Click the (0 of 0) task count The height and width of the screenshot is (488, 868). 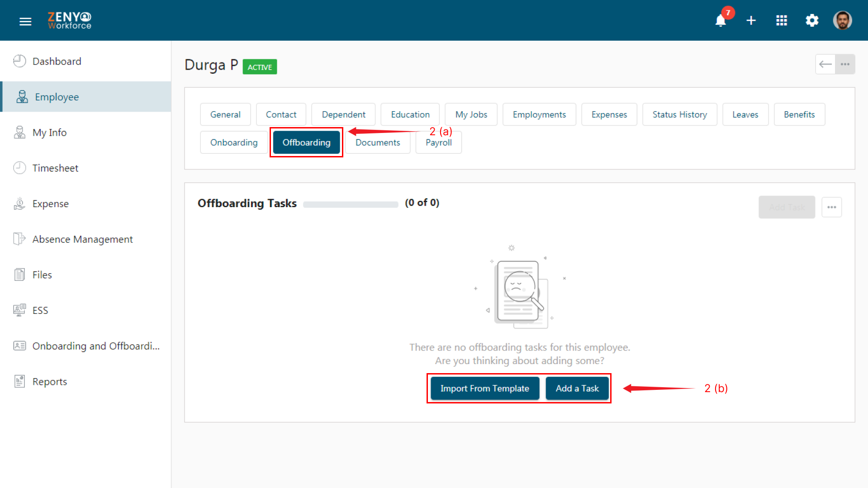[x=422, y=203]
